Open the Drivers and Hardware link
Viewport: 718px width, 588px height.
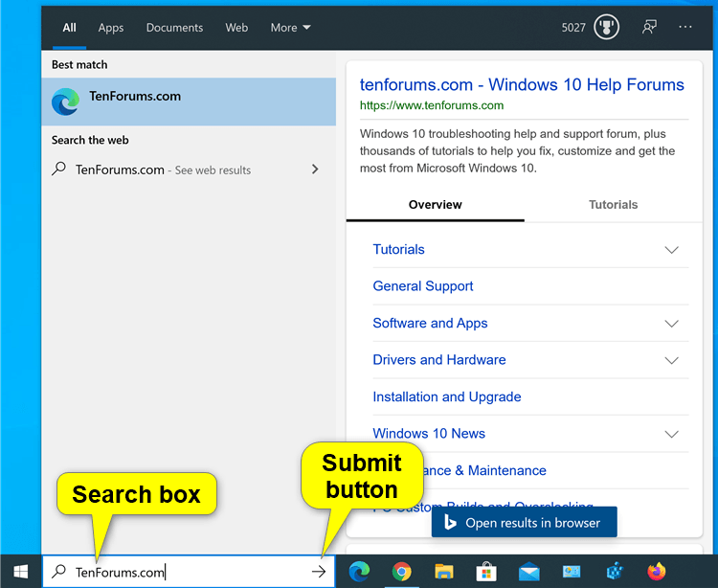439,359
